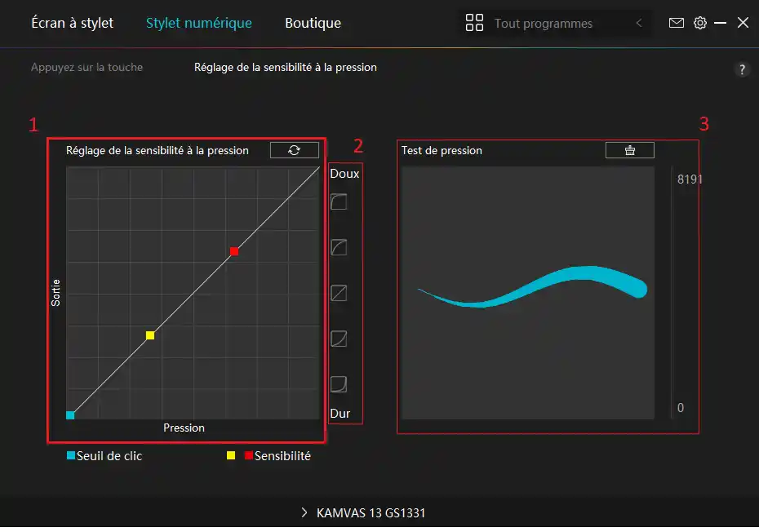
Task: Clear the pressure test canvas
Action: click(x=629, y=150)
